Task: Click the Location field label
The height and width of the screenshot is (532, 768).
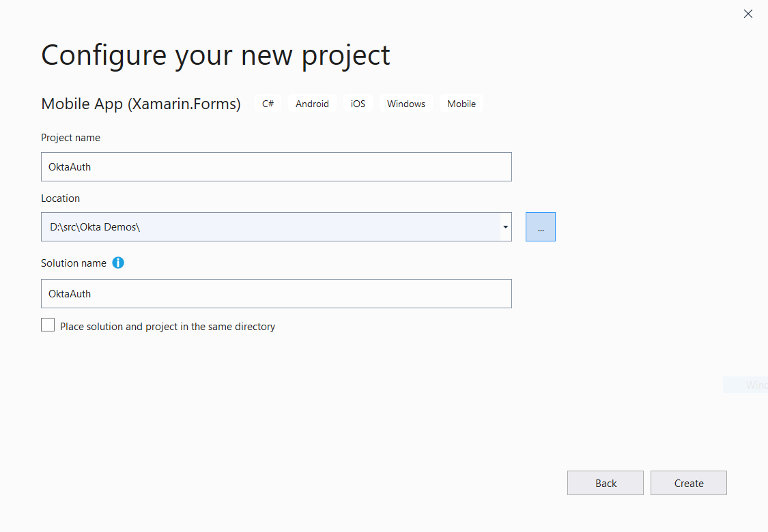Action: point(60,198)
